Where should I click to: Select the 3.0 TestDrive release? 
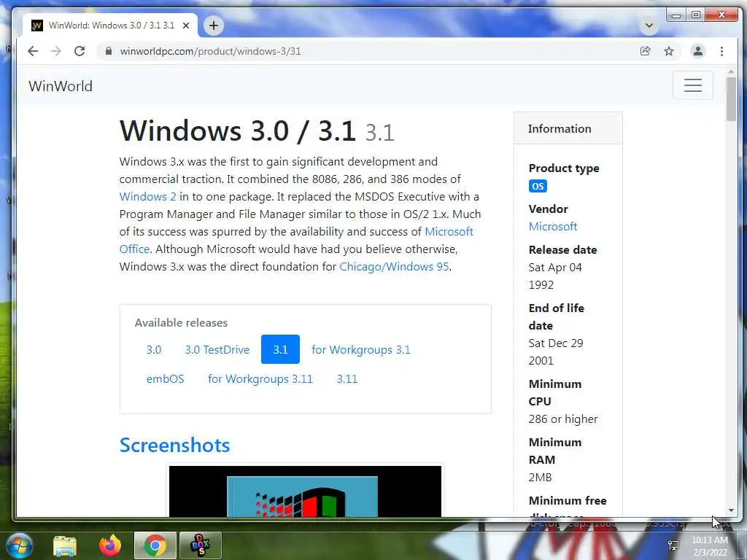(x=217, y=349)
